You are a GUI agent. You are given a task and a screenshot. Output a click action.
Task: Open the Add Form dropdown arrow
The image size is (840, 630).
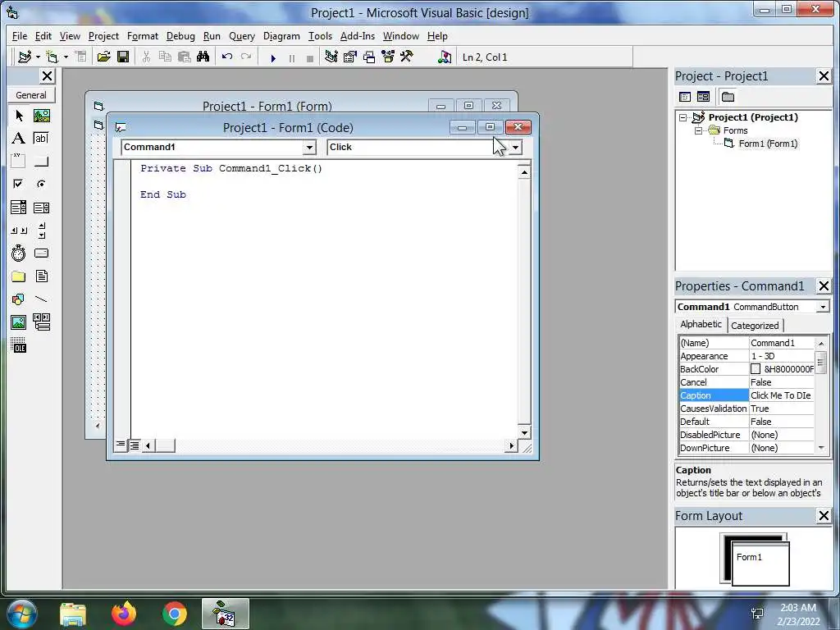coord(66,57)
